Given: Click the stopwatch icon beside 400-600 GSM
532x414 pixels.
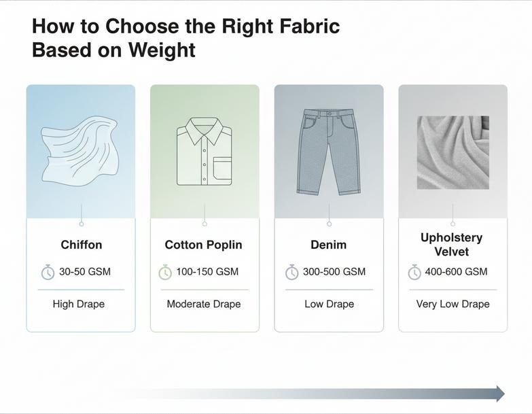Looking at the screenshot, I should (x=414, y=272).
